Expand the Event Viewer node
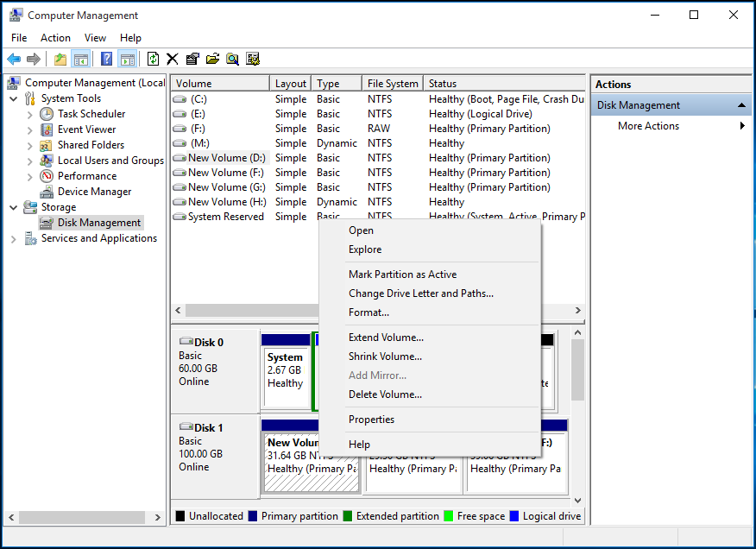Viewport: 756px width, 549px height. click(x=29, y=130)
